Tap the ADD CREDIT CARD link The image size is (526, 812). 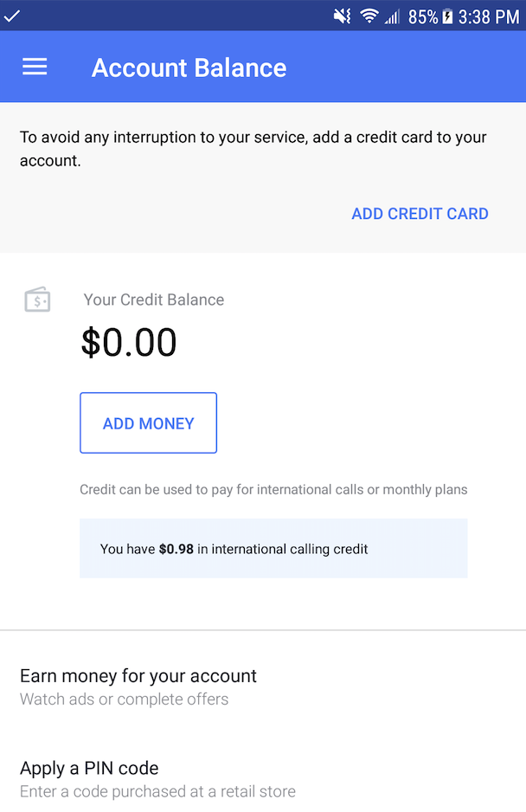[x=420, y=214]
